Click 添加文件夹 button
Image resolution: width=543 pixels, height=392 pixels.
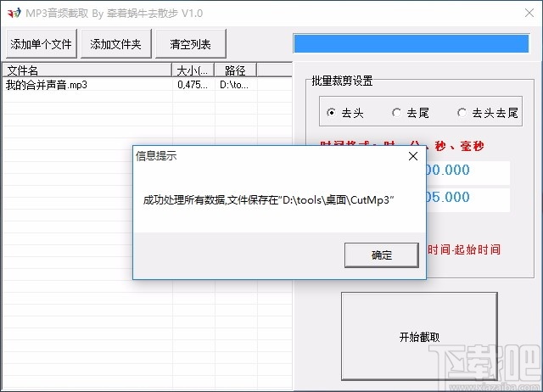pyautogui.click(x=116, y=44)
